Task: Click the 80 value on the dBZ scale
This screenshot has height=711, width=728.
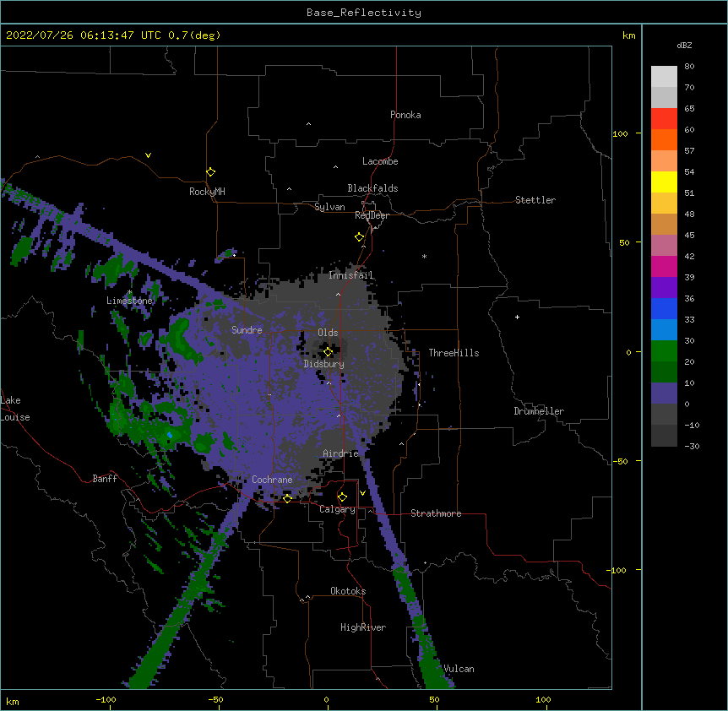Action: 689,67
